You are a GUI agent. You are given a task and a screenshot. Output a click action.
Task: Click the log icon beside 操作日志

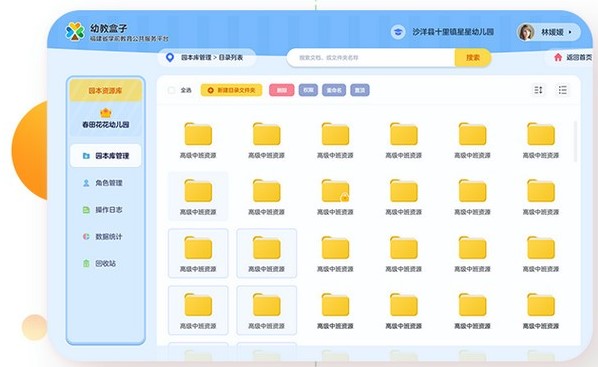pyautogui.click(x=86, y=210)
